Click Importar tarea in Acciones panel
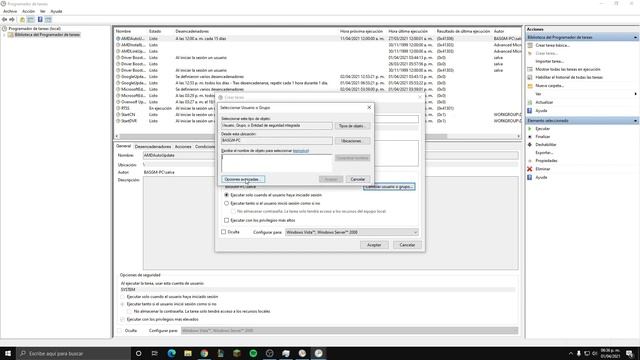Viewport: 640px width, 360px height. click(549, 61)
